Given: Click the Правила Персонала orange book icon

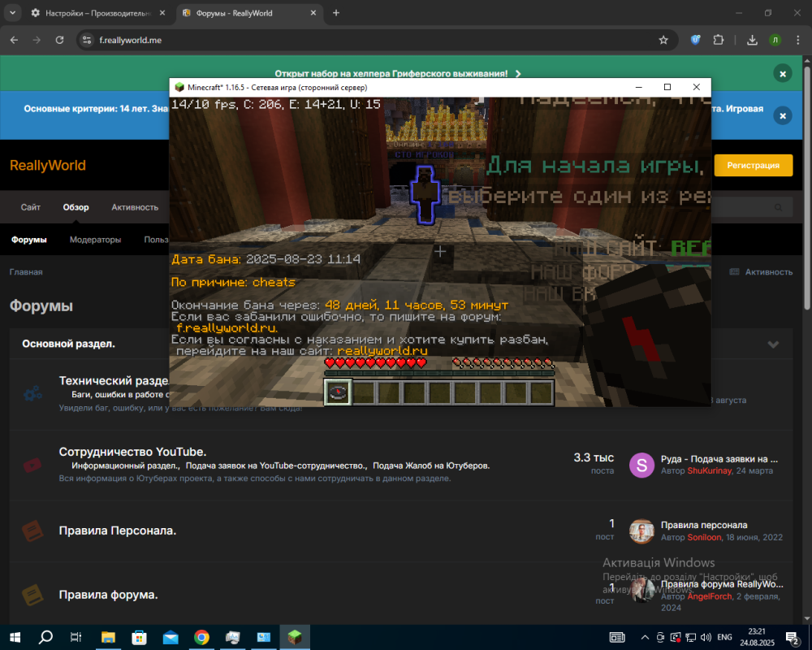Looking at the screenshot, I should tap(32, 531).
